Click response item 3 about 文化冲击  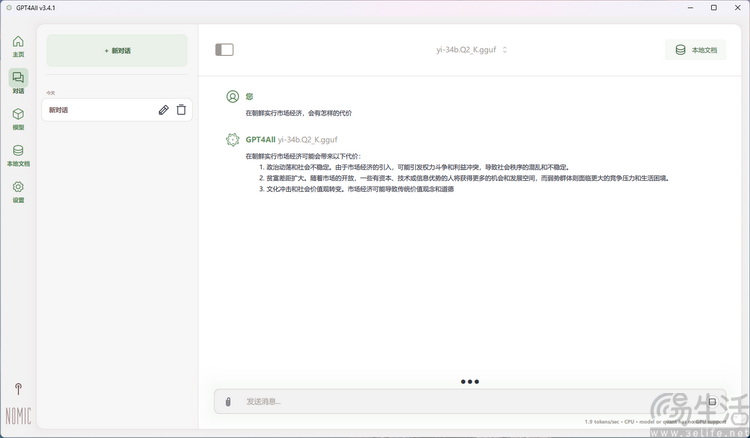357,189
